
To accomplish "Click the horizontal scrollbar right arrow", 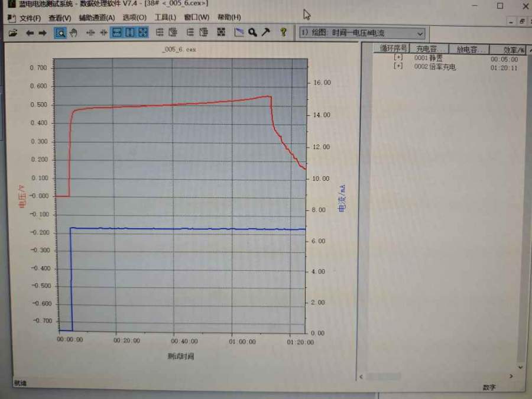I will point(511,377).
